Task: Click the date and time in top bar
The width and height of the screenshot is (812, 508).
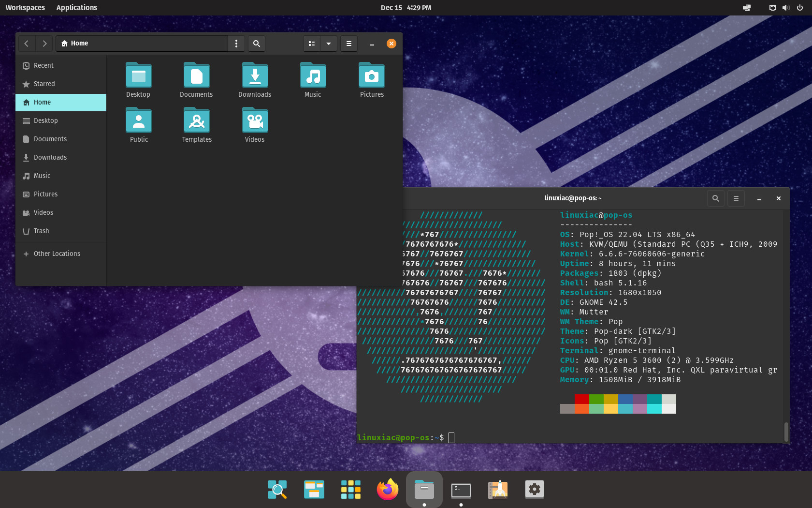Action: coord(406,8)
